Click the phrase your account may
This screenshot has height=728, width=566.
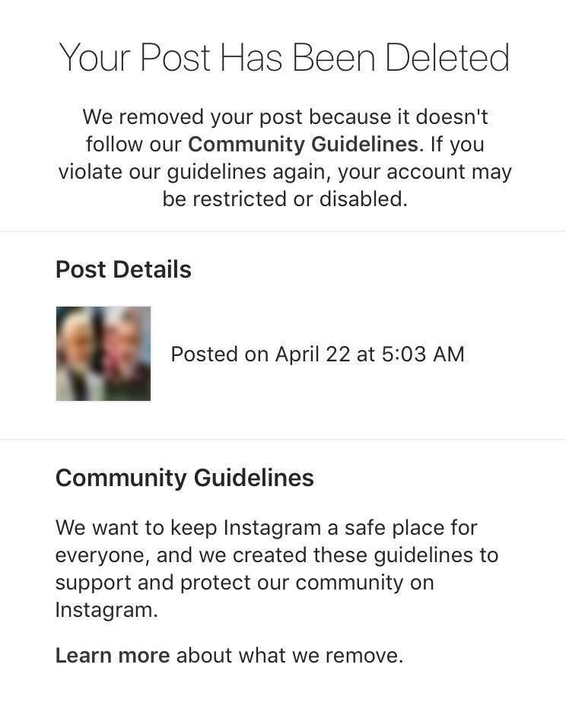pos(424,172)
